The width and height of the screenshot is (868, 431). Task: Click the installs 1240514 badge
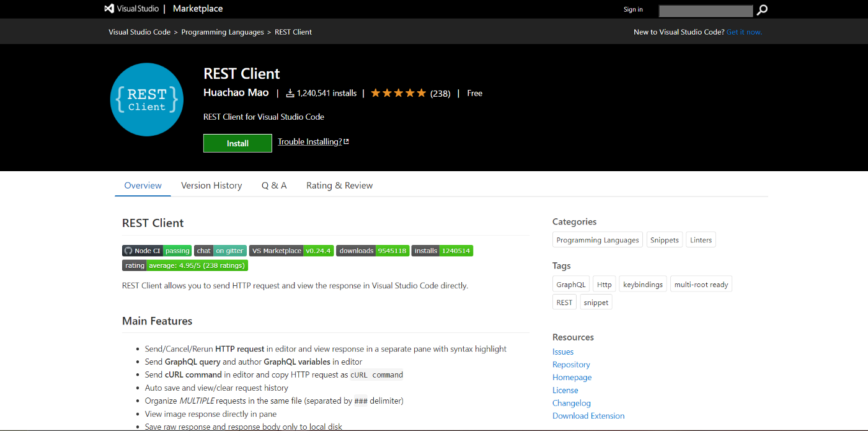click(x=442, y=251)
